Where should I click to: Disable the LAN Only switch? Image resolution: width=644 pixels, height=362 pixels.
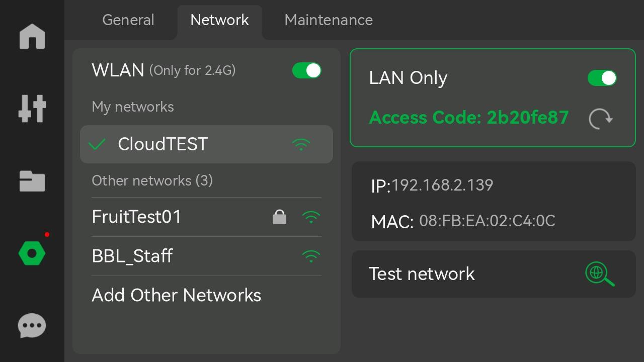[x=602, y=78]
